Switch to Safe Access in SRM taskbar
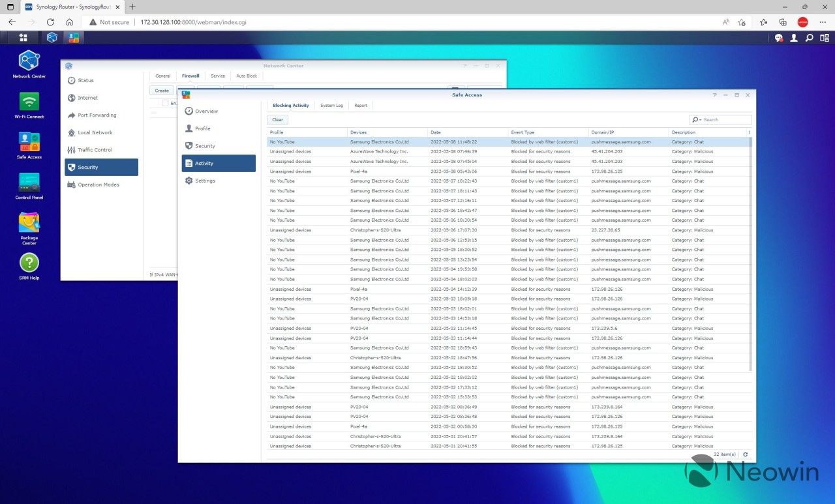835x504 pixels. point(73,38)
